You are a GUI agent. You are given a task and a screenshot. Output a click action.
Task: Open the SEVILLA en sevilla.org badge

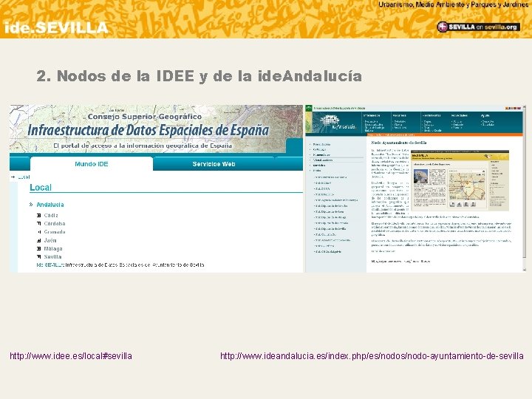[478, 27]
